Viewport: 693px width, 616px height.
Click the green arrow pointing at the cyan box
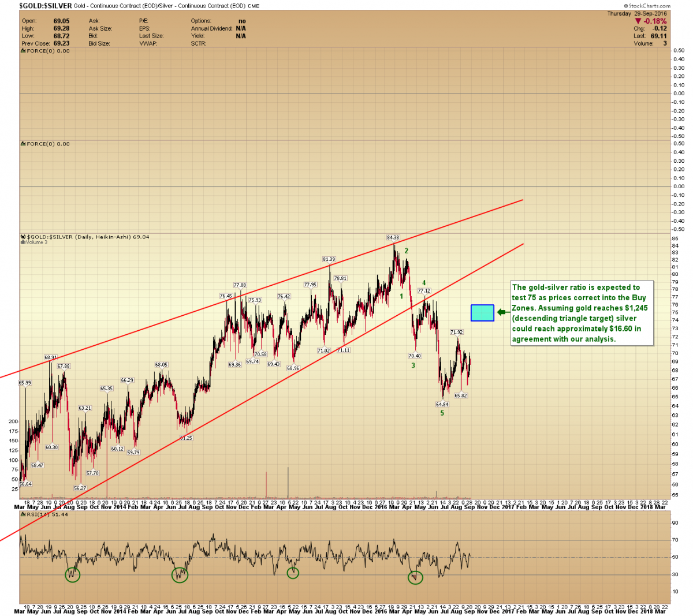tap(502, 312)
